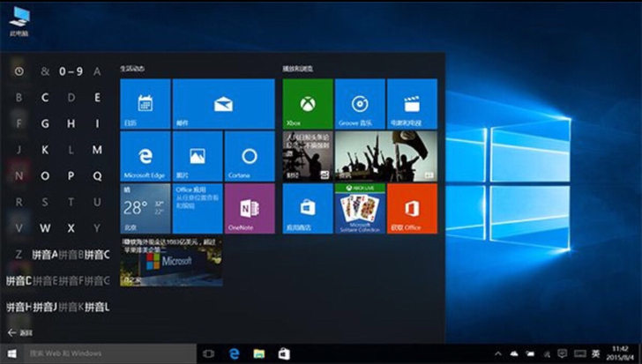The image size is (642, 364).
Task: Open the wide news tile with flag
Action: tap(386, 156)
